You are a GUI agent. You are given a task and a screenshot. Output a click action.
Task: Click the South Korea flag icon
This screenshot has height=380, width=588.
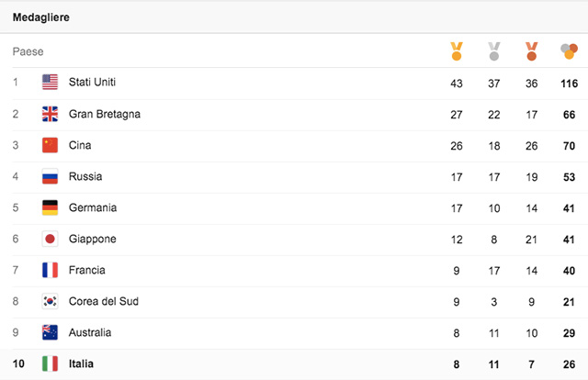point(51,301)
